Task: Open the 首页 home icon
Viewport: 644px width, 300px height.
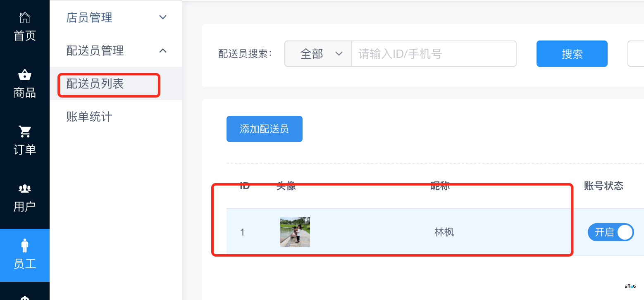Action: [x=25, y=18]
